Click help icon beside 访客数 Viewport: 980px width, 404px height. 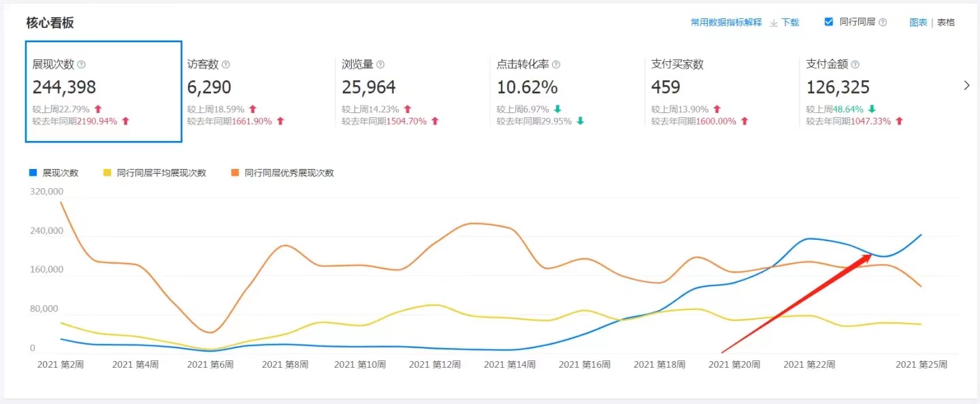(226, 65)
